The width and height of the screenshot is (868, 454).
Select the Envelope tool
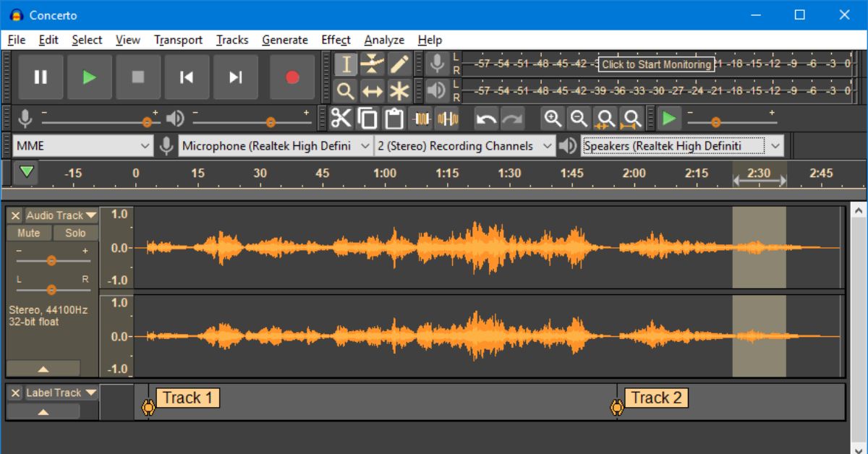coord(373,64)
